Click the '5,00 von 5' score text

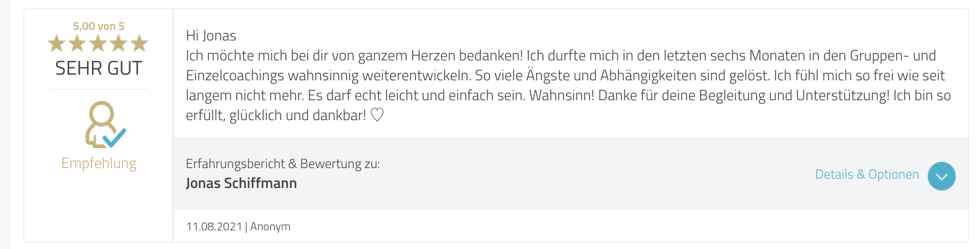[x=98, y=26]
